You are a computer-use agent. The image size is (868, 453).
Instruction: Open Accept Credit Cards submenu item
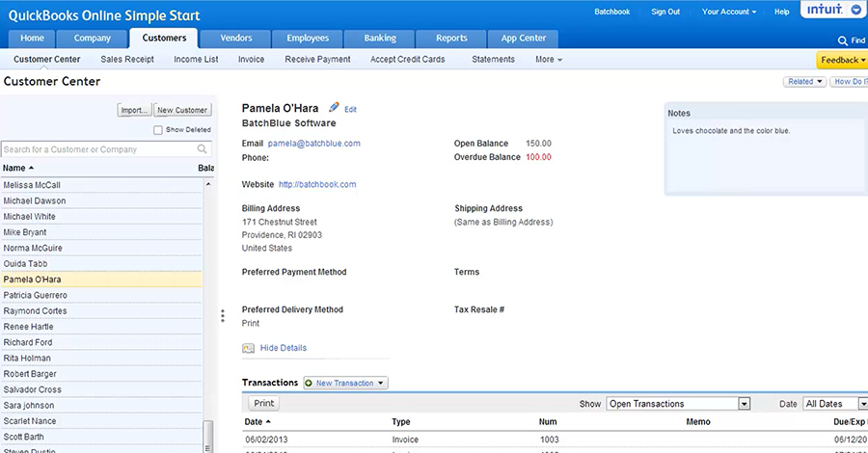click(x=407, y=59)
